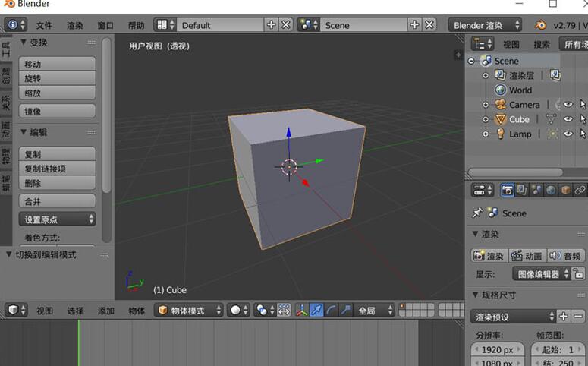Viewport: 588px width, 366px height.
Task: Toggle visibility of the Camera object
Action: coord(568,105)
